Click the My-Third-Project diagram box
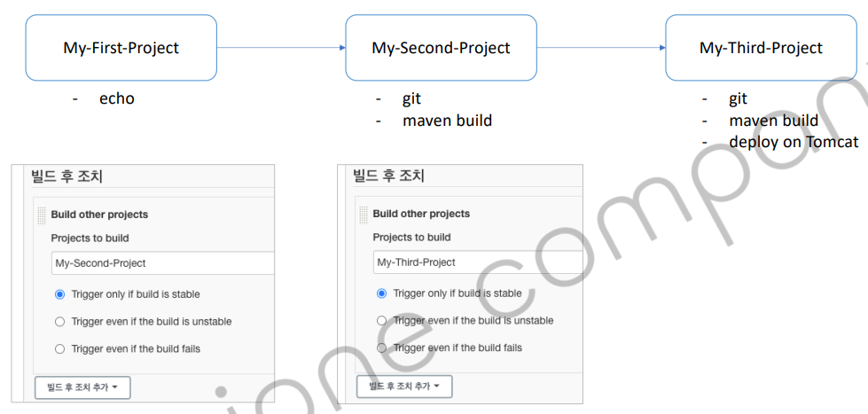The image size is (868, 414). (760, 48)
